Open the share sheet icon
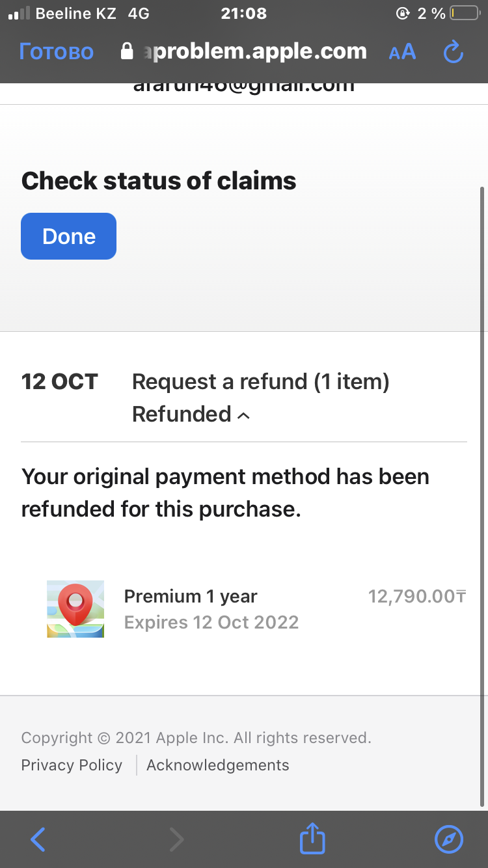The width and height of the screenshot is (488, 868). (312, 839)
